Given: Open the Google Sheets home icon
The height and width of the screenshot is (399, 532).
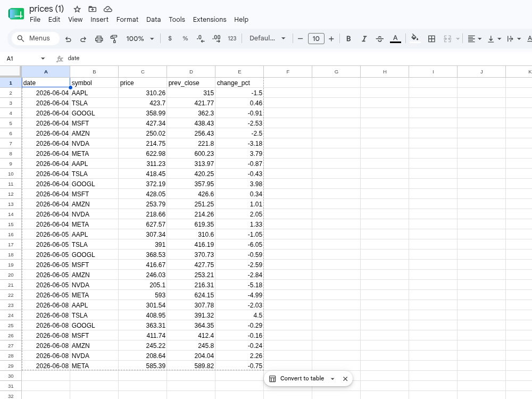Looking at the screenshot, I should click(16, 14).
